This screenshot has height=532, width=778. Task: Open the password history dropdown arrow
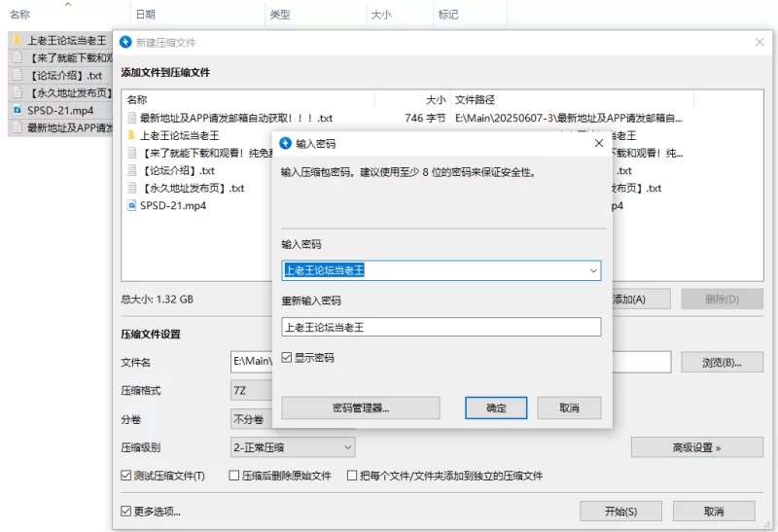click(x=593, y=270)
